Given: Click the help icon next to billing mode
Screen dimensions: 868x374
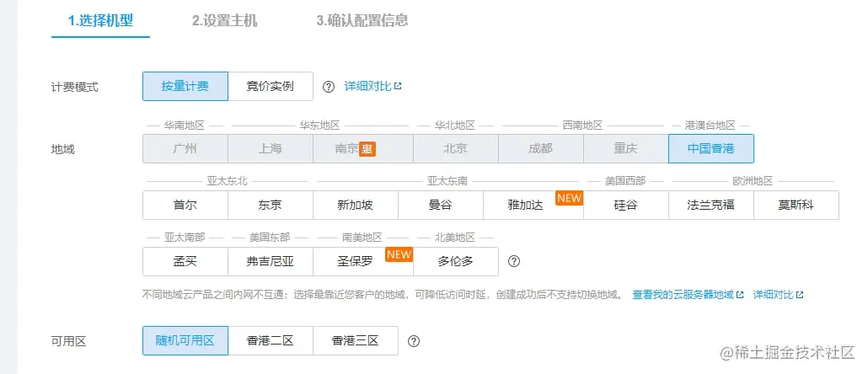Looking at the screenshot, I should [x=329, y=87].
